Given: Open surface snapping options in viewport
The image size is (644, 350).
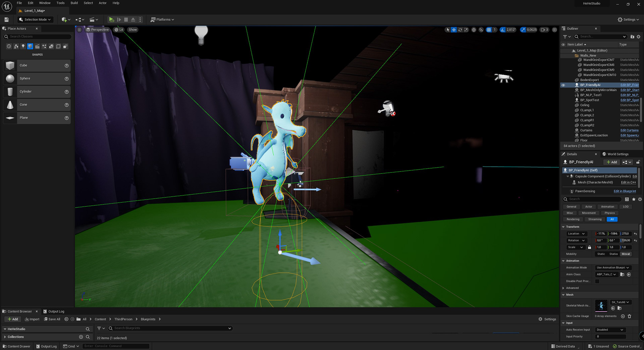Looking at the screenshot, I should [481, 30].
